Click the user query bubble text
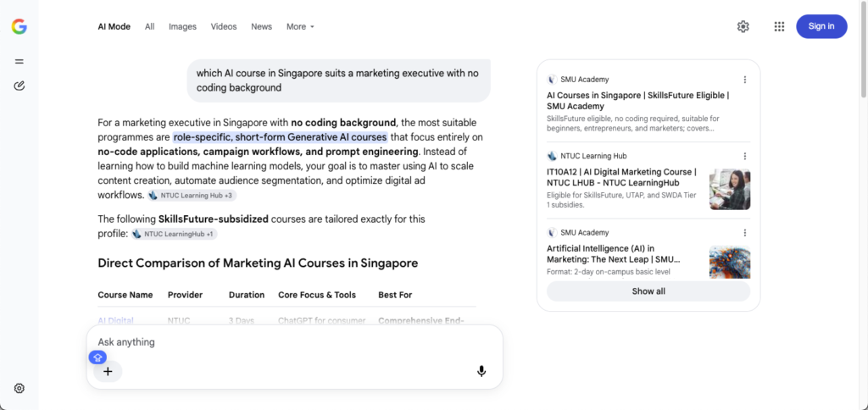868x410 pixels. pos(337,80)
